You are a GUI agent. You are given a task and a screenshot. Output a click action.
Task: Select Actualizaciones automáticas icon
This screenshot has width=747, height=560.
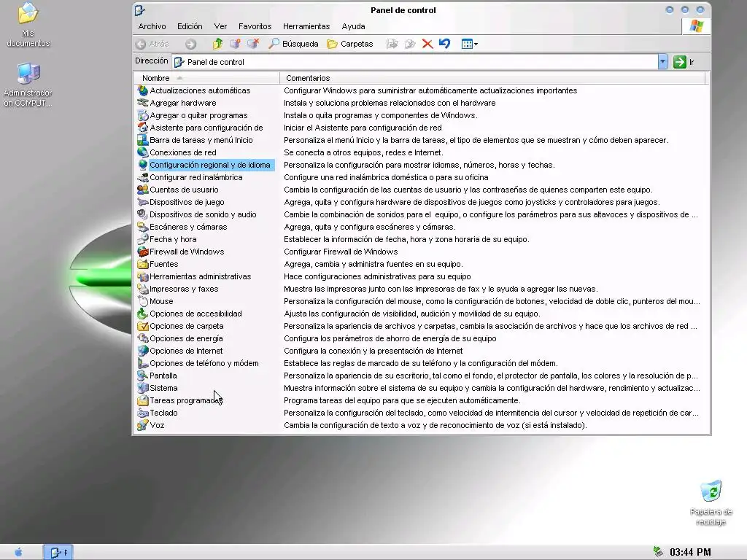[x=142, y=90]
